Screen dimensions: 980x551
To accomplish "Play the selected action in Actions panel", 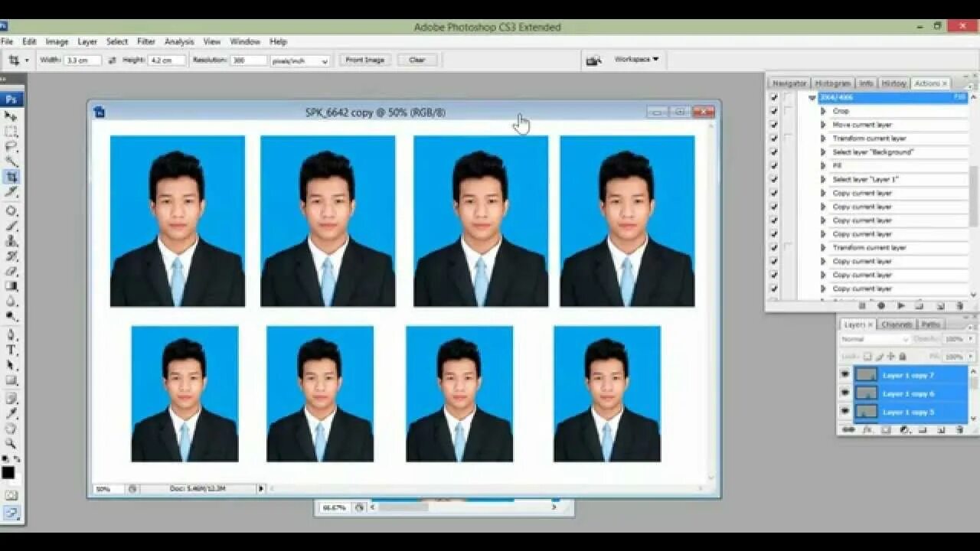I will coord(901,305).
